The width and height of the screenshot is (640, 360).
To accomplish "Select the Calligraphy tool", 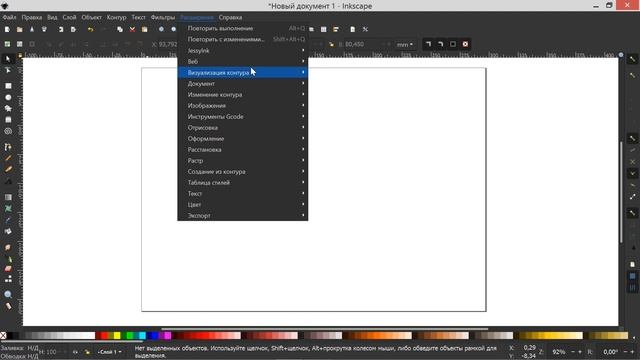I will tap(8, 169).
